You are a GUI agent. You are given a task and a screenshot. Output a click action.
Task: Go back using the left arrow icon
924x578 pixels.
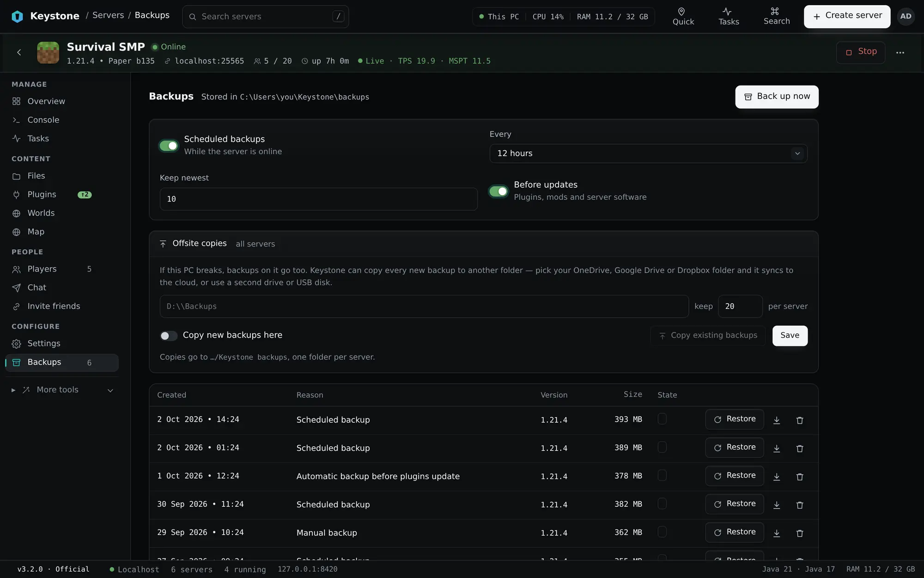[19, 52]
